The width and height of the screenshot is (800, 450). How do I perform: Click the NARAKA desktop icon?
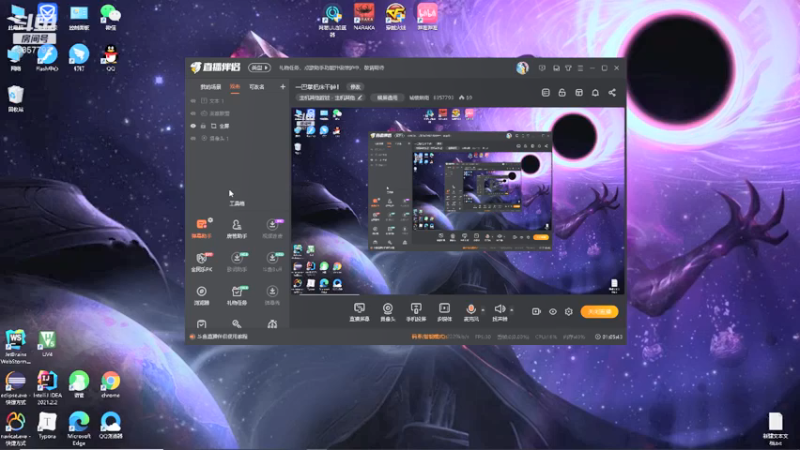click(364, 17)
